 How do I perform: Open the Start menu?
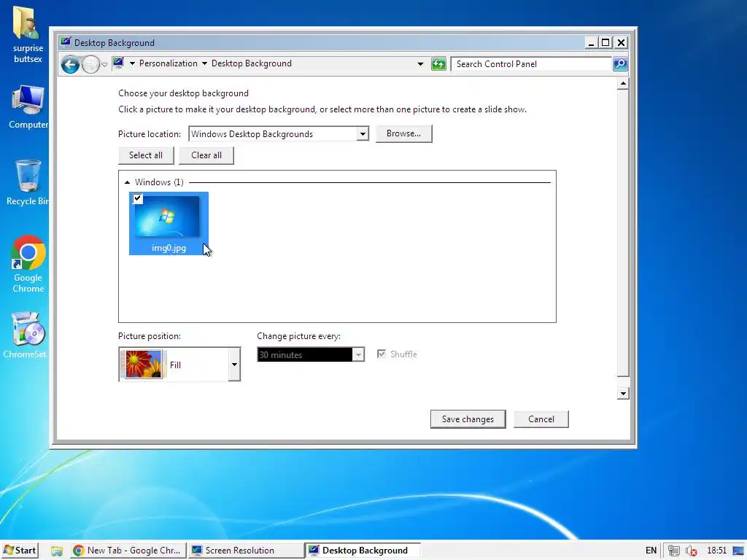tap(20, 551)
